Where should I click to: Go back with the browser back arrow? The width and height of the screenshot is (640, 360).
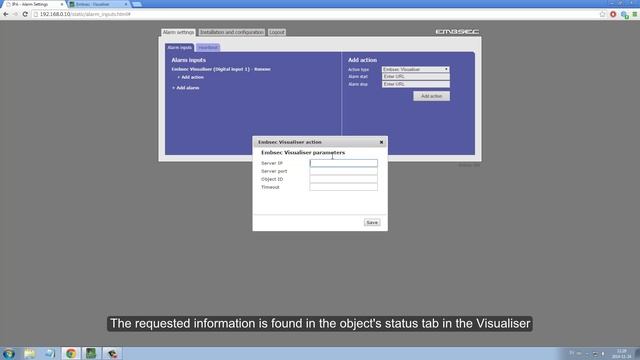click(x=6, y=14)
